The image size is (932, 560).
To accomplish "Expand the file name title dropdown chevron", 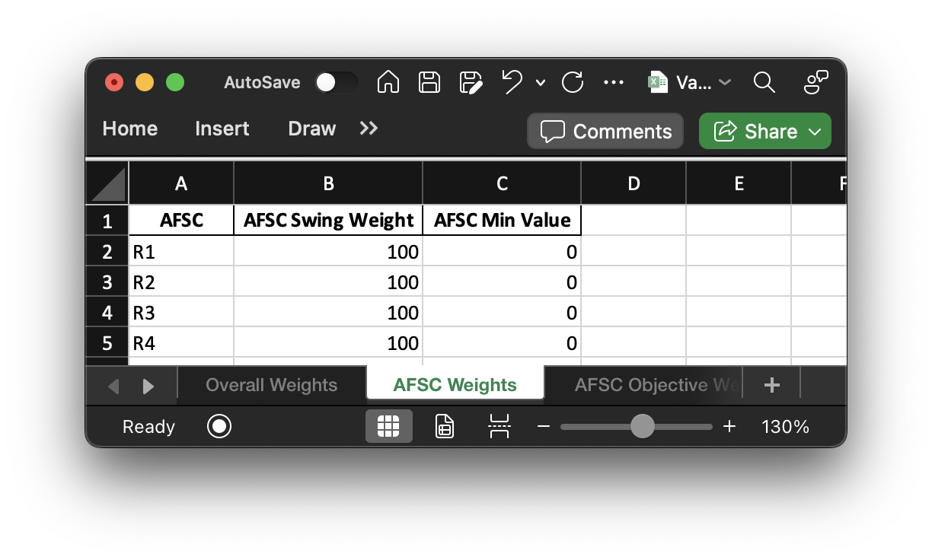I will tap(724, 82).
